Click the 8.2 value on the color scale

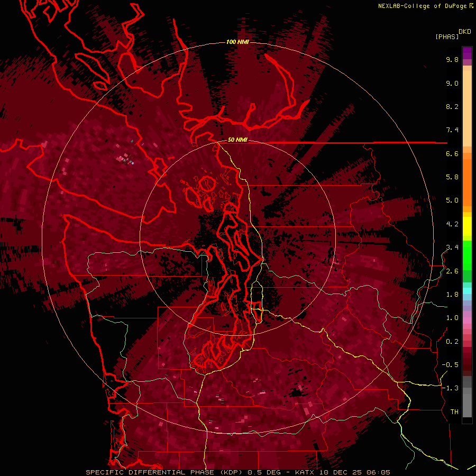point(452,106)
